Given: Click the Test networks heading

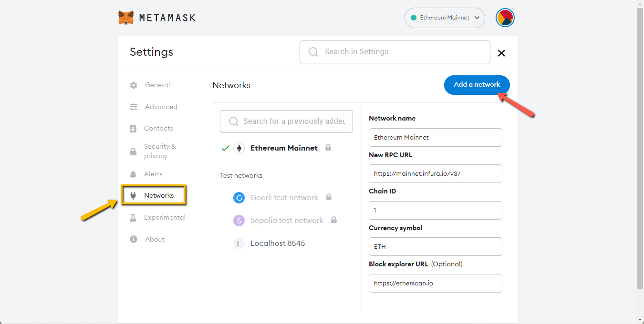Looking at the screenshot, I should pyautogui.click(x=241, y=175).
